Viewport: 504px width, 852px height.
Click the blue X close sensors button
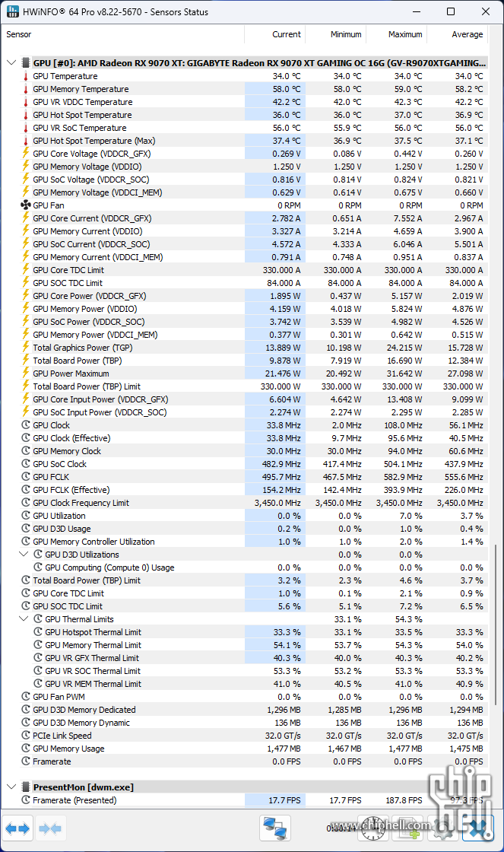tap(478, 828)
